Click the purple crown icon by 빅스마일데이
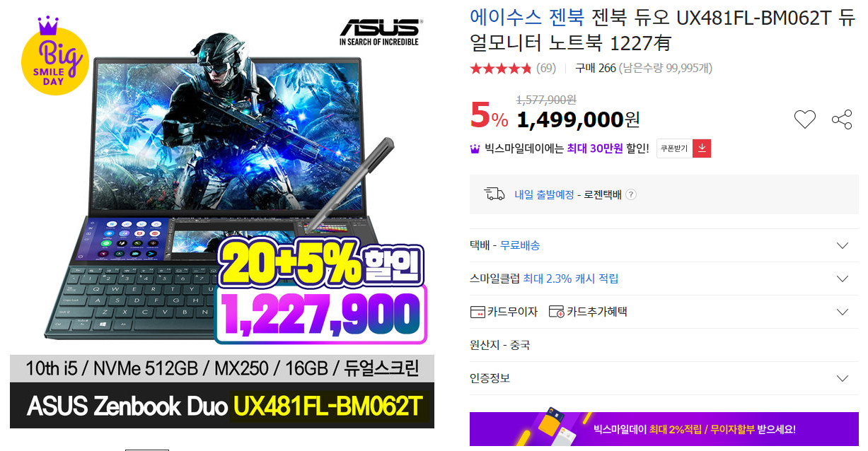The width and height of the screenshot is (868, 451). (x=475, y=149)
